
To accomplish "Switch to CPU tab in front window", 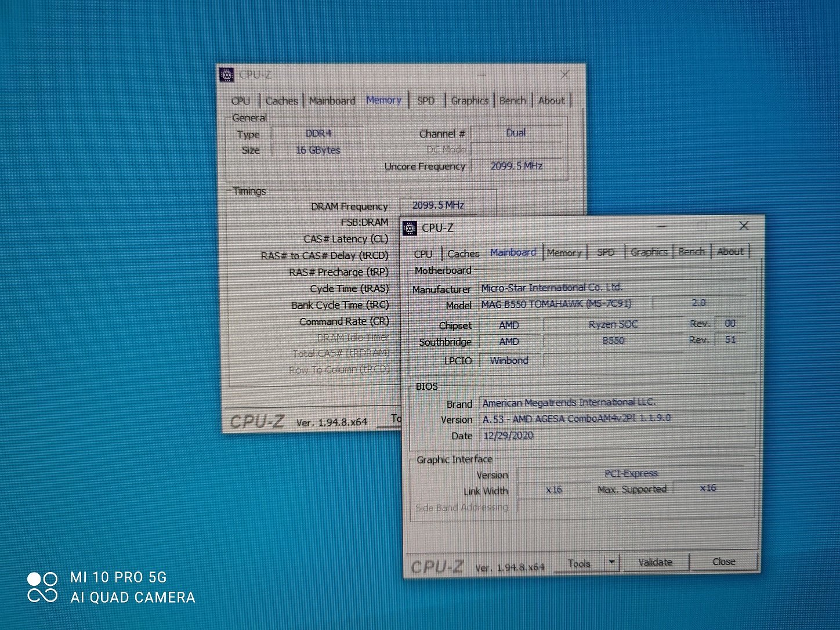I will click(423, 254).
